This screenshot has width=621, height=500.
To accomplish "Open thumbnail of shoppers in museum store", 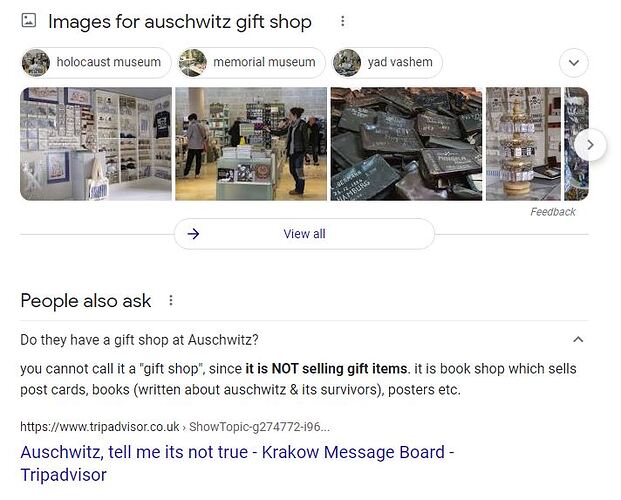I will pyautogui.click(x=251, y=144).
